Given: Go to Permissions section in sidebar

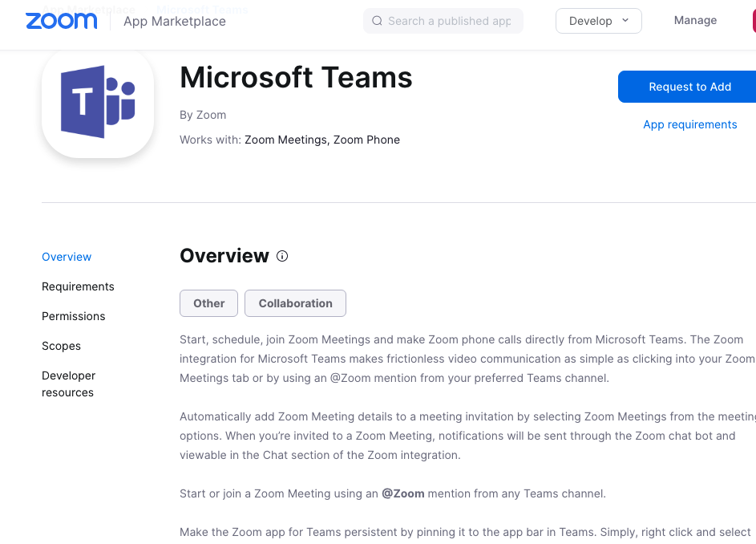Looking at the screenshot, I should (73, 316).
